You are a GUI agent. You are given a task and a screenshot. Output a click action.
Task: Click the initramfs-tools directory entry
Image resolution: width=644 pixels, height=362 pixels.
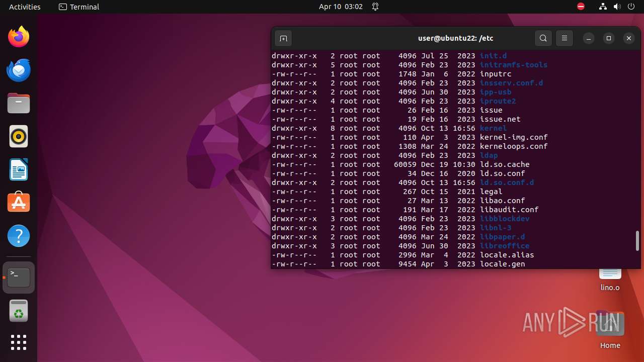[514, 65]
